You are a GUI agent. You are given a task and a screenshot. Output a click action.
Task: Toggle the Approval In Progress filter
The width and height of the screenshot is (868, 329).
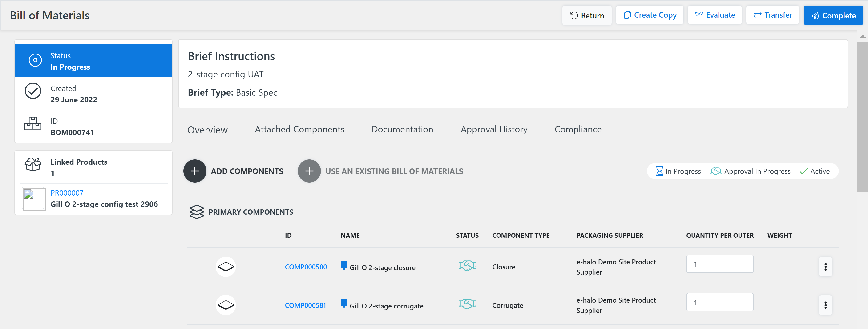coord(750,171)
